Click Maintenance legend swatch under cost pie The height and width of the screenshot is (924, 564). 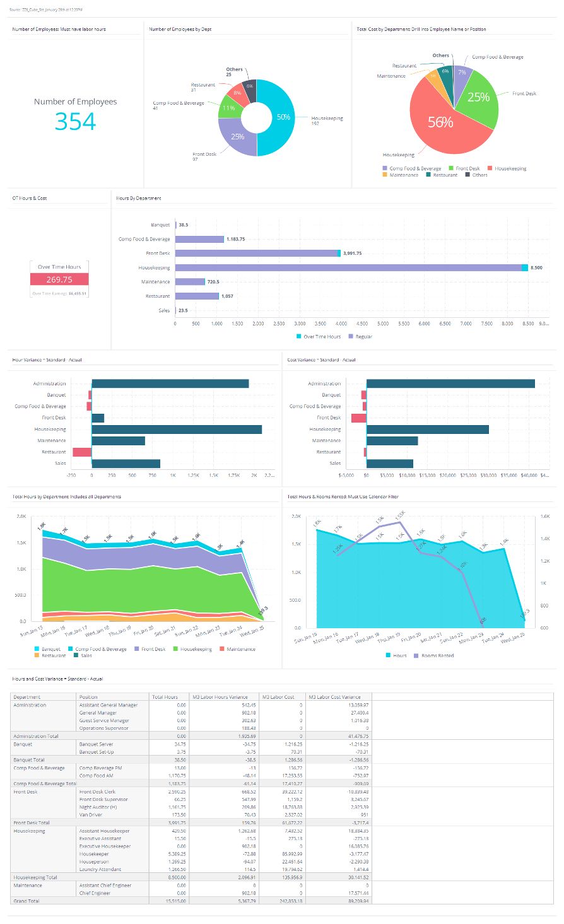coord(385,175)
